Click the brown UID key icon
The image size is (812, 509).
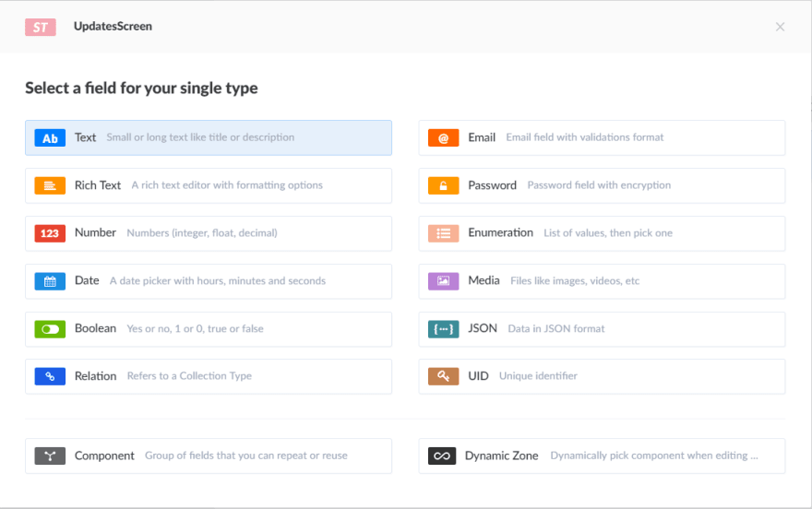click(443, 376)
